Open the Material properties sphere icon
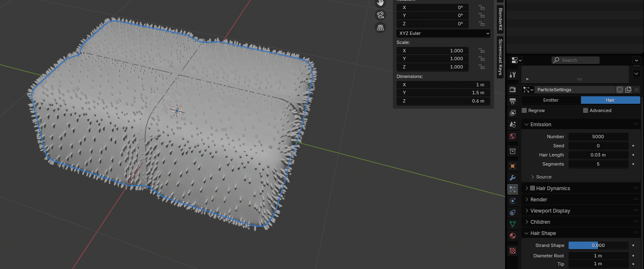The height and width of the screenshot is (269, 644). coord(513,236)
